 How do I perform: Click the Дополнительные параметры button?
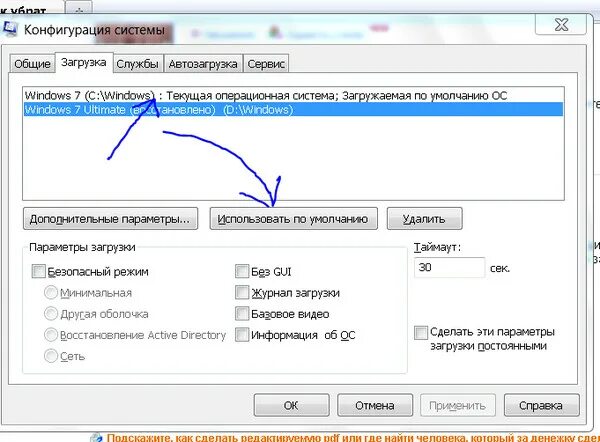110,219
